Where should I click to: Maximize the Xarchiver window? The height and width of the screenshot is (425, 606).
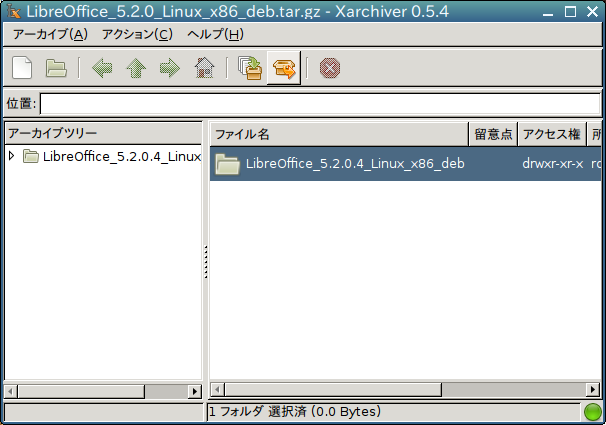[x=570, y=12]
